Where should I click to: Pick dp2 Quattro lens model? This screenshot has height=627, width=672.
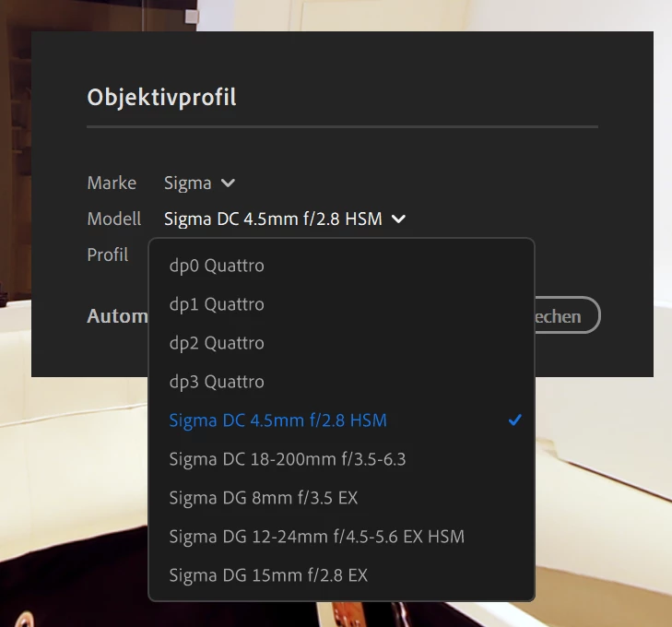click(341, 343)
